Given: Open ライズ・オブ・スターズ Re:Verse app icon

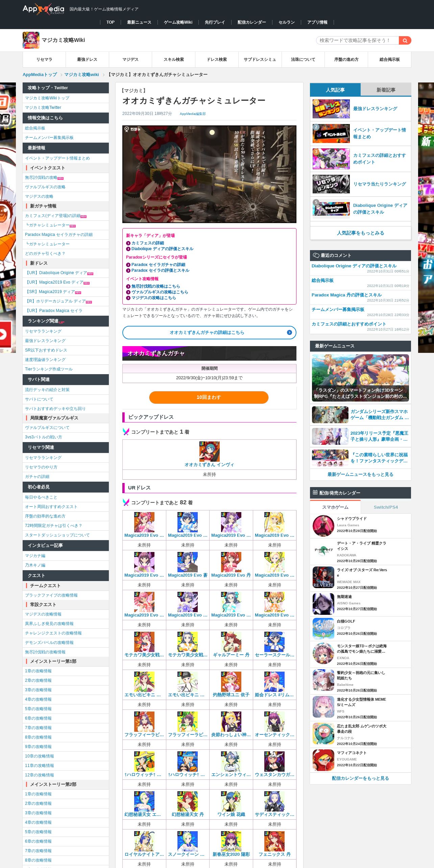Looking at the screenshot, I should click(323, 577).
